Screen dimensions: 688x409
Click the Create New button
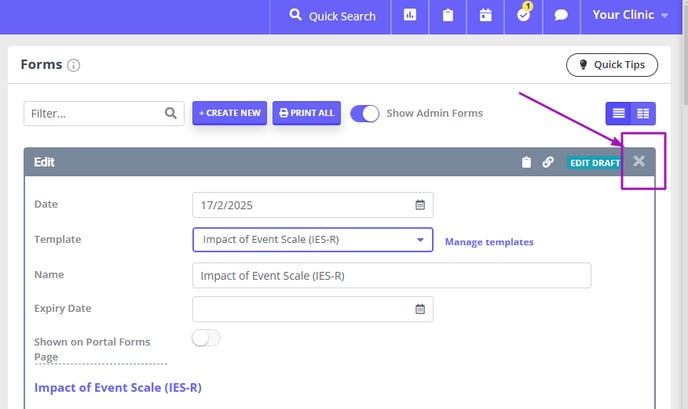coord(229,113)
